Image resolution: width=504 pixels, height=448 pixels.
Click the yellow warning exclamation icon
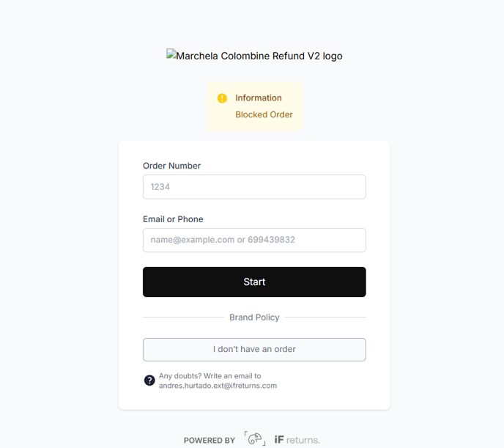tap(222, 98)
